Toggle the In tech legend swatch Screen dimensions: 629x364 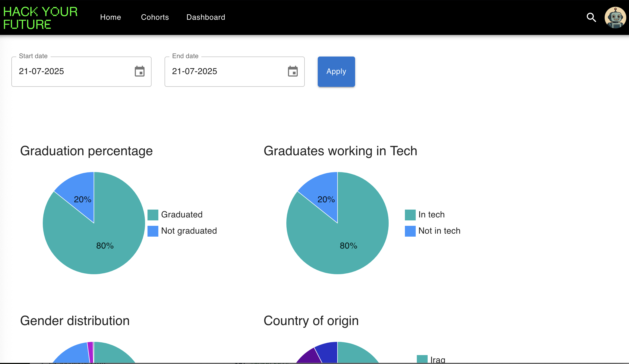410,215
